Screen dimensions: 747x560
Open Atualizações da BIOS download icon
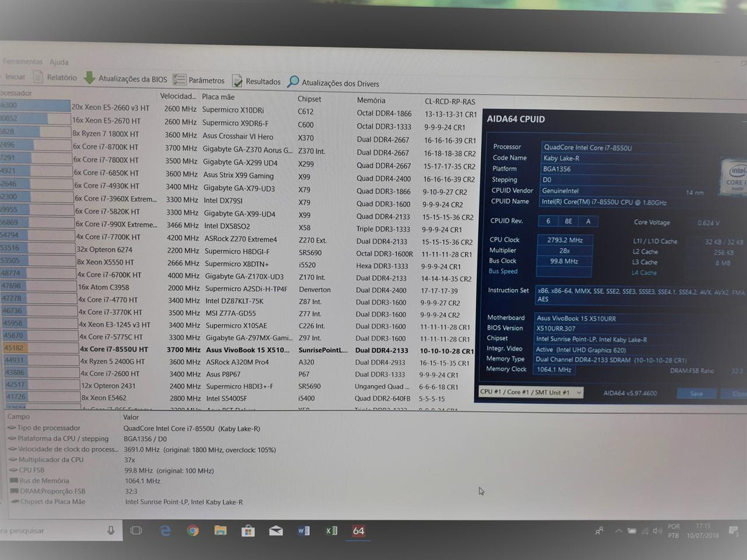(x=90, y=78)
